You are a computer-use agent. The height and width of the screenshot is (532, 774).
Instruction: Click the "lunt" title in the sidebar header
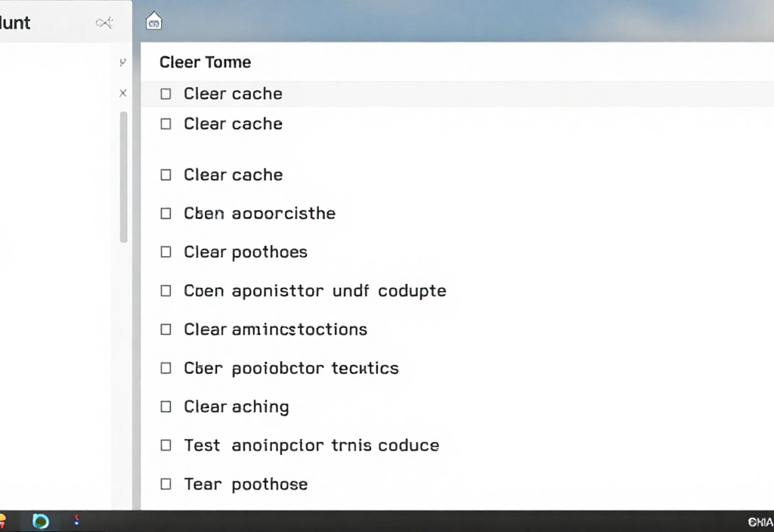pyautogui.click(x=15, y=23)
